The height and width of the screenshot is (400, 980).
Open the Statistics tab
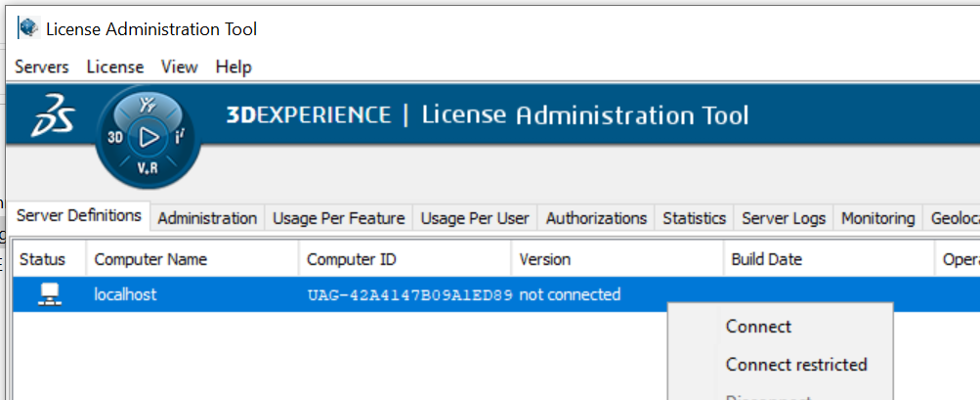pos(695,218)
